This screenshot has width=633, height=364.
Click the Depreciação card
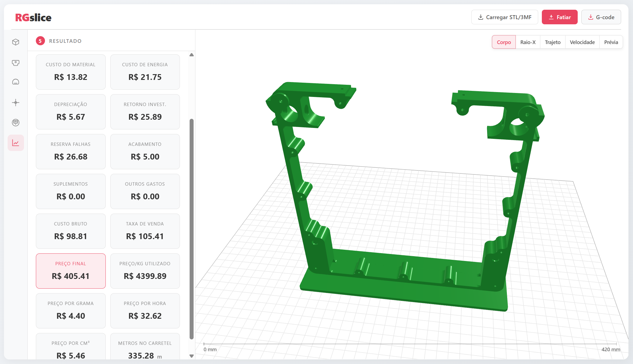(71, 112)
